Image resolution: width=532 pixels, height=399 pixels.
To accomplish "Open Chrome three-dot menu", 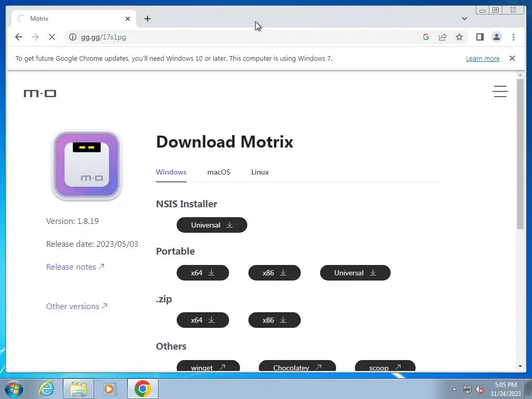I will 513,37.
